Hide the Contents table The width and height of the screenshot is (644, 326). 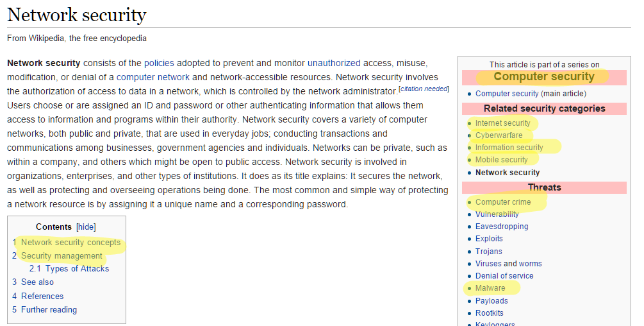click(86, 227)
